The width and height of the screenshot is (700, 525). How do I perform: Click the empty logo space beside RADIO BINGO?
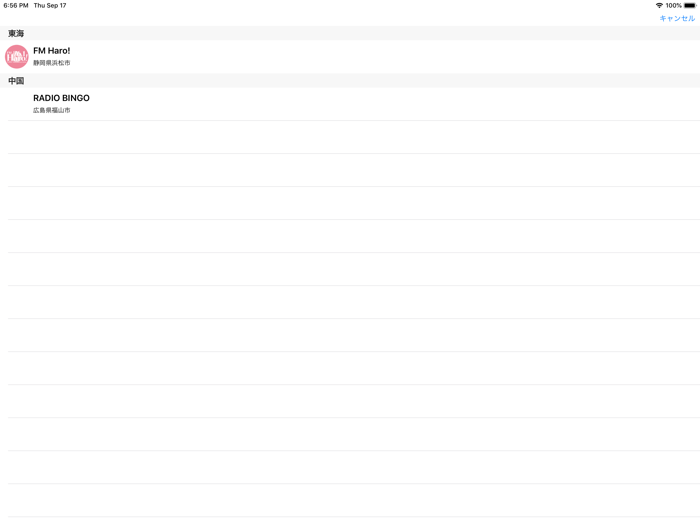click(17, 104)
